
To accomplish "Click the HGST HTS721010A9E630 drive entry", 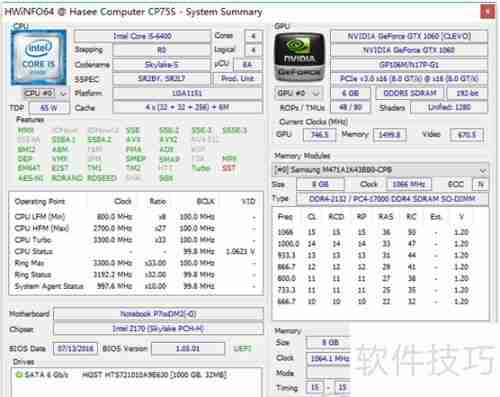I will coord(154,375).
